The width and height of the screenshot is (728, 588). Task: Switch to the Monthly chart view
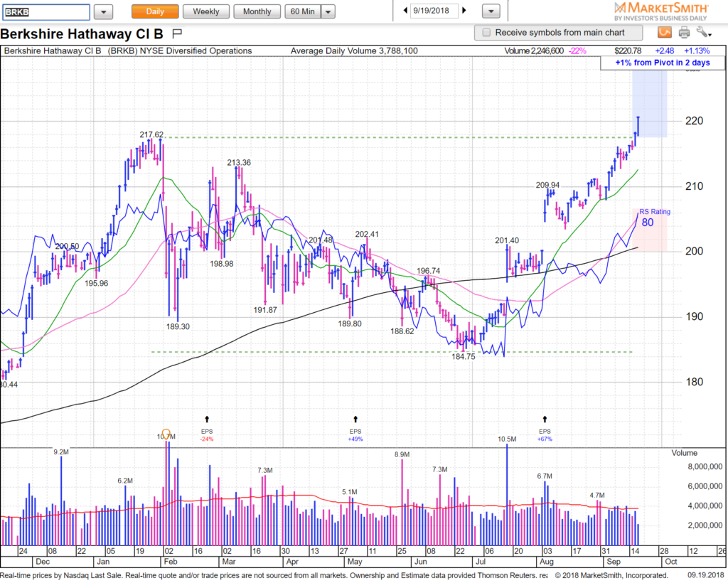[x=257, y=11]
